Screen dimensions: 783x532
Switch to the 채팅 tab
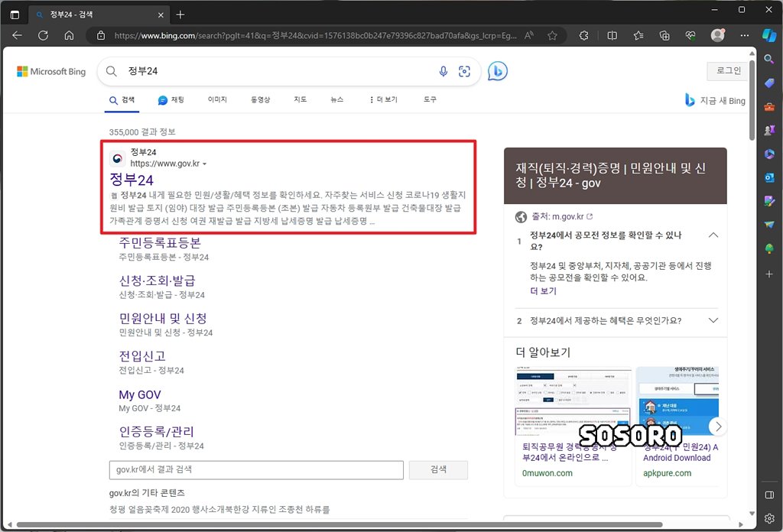tap(171, 100)
